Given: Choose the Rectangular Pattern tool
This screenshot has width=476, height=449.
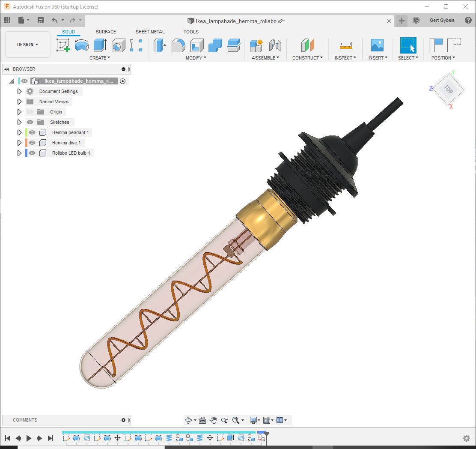Looking at the screenshot, I should (136, 45).
